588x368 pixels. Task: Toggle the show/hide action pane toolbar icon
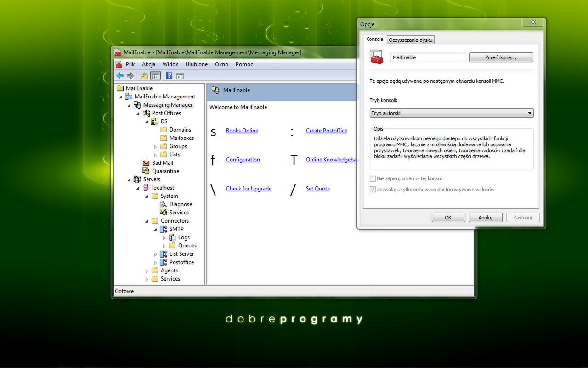pos(180,76)
